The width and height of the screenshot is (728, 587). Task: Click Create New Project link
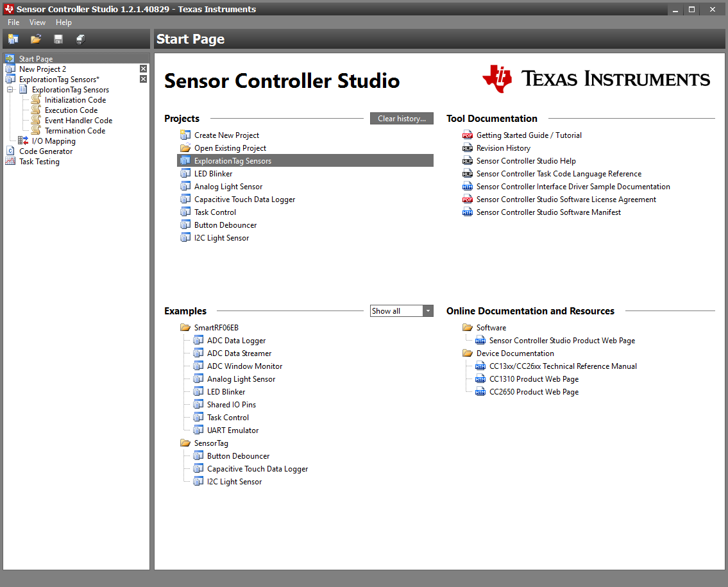point(226,135)
